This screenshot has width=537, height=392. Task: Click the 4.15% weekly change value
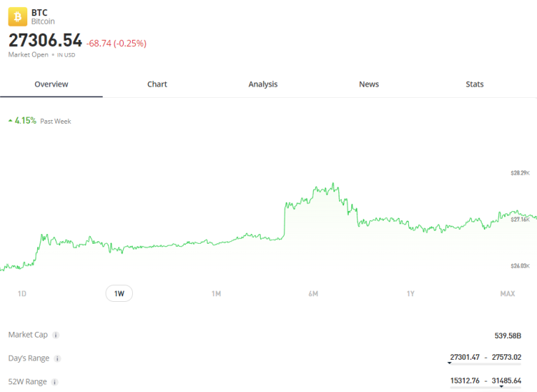(25, 120)
